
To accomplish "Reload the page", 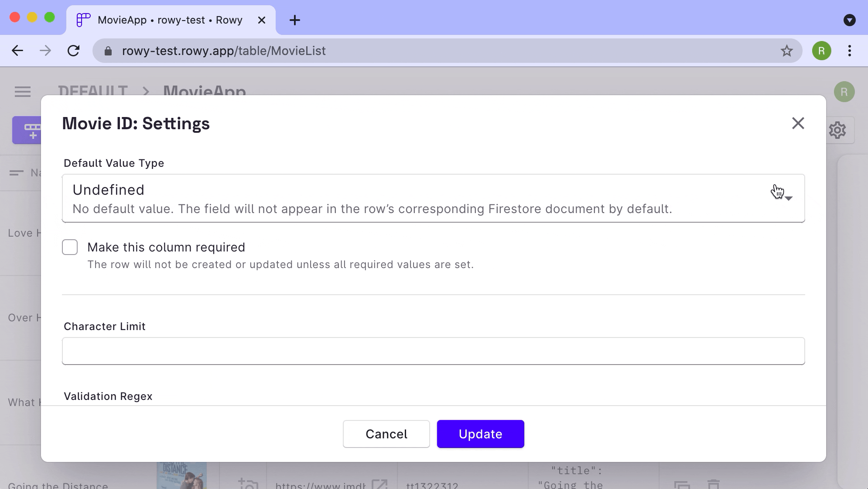I will coord(73,51).
